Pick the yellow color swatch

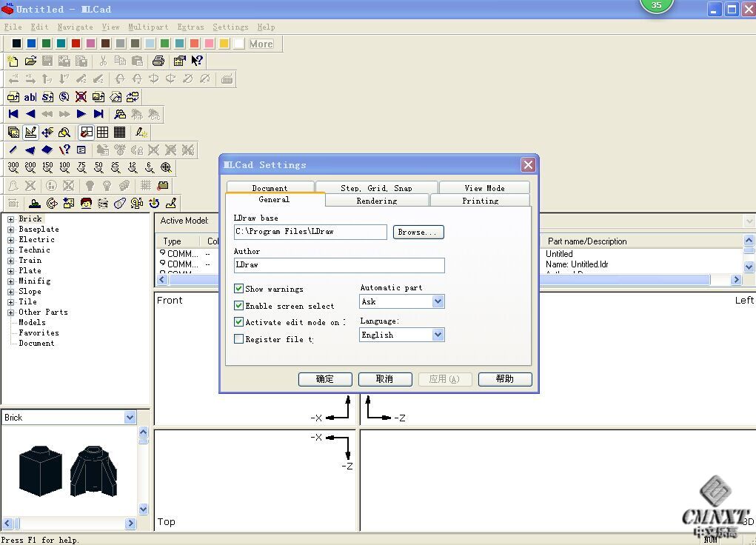[224, 44]
